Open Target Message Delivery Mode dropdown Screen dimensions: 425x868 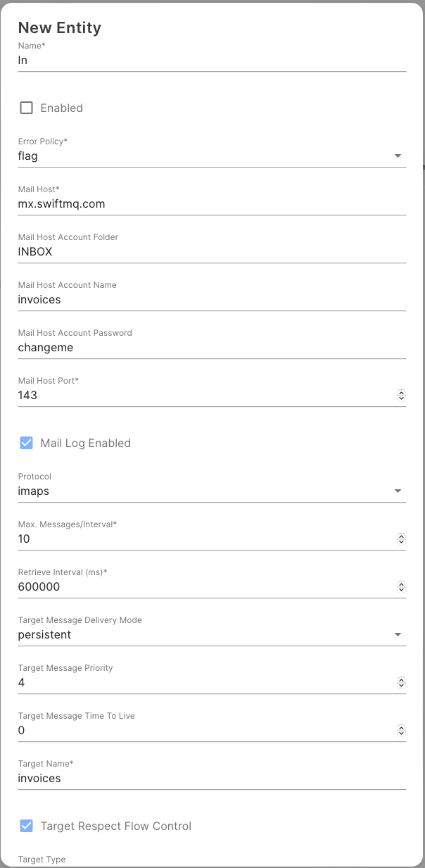211,635
